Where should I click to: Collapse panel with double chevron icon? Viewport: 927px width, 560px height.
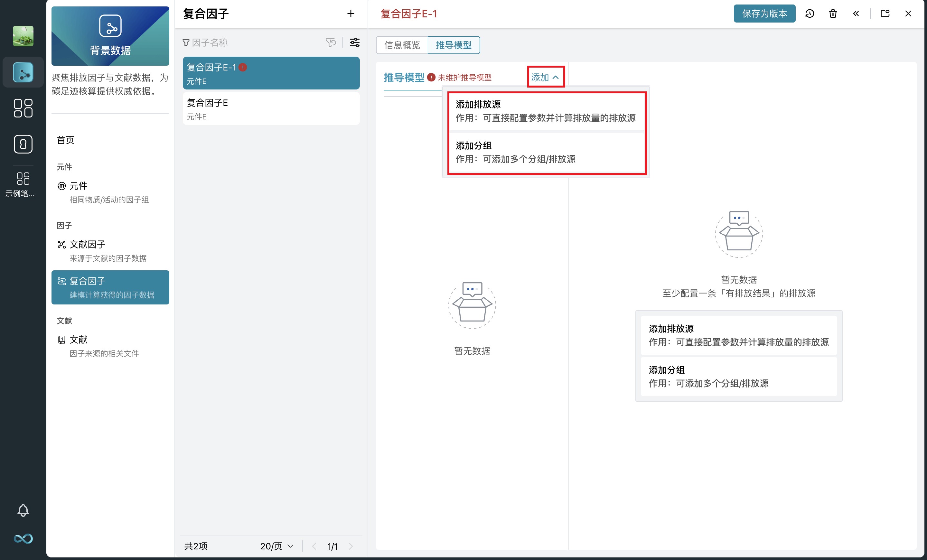(856, 14)
